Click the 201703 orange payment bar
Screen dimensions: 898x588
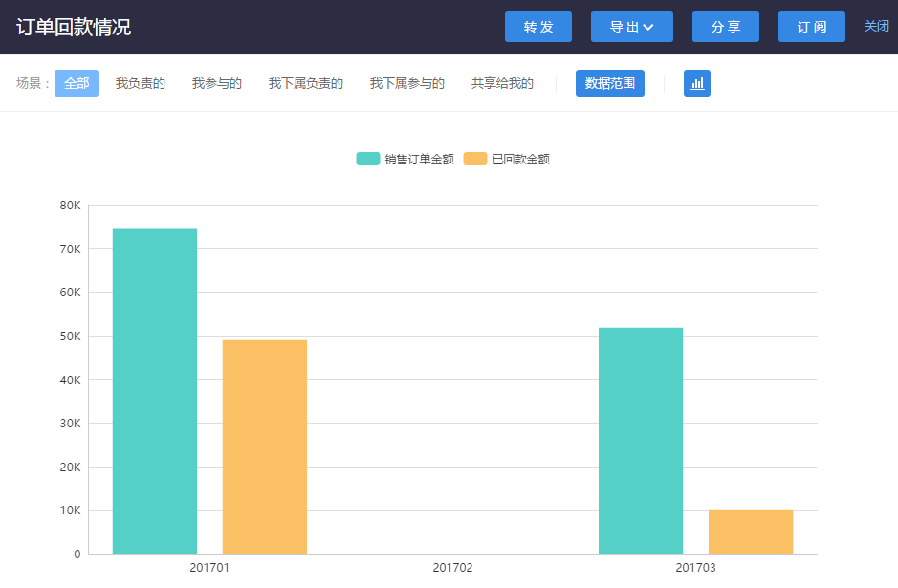751,532
